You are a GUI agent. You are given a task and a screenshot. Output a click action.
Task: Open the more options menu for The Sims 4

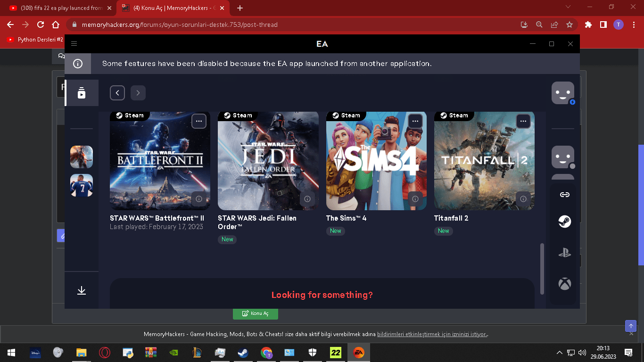415,121
